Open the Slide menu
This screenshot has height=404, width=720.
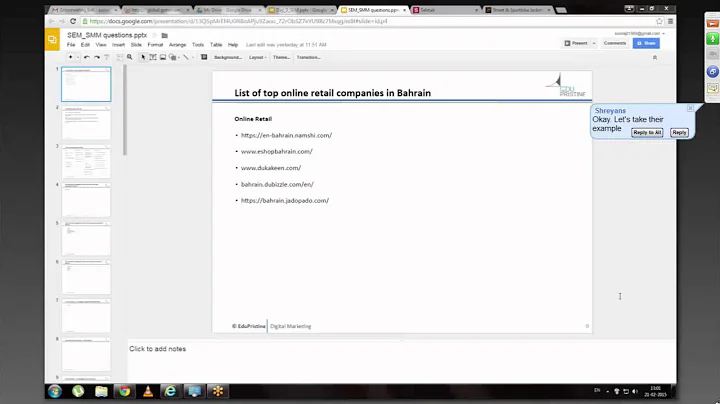136,45
